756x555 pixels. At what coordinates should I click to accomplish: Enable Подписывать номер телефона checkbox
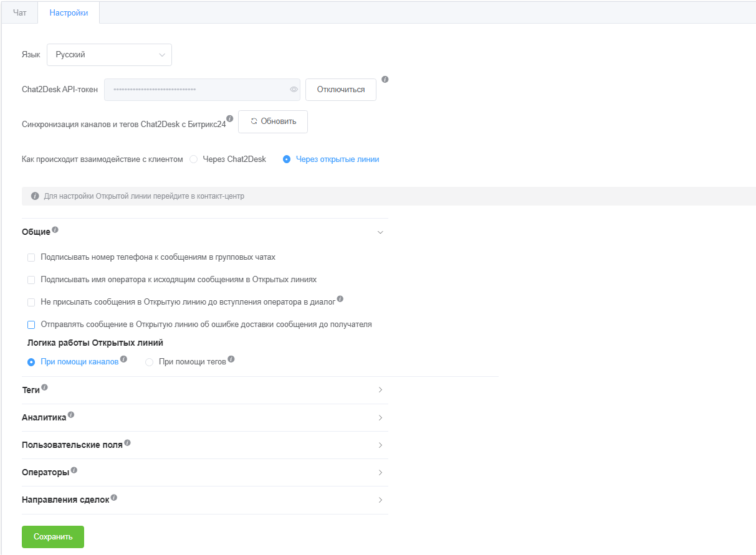pos(31,257)
